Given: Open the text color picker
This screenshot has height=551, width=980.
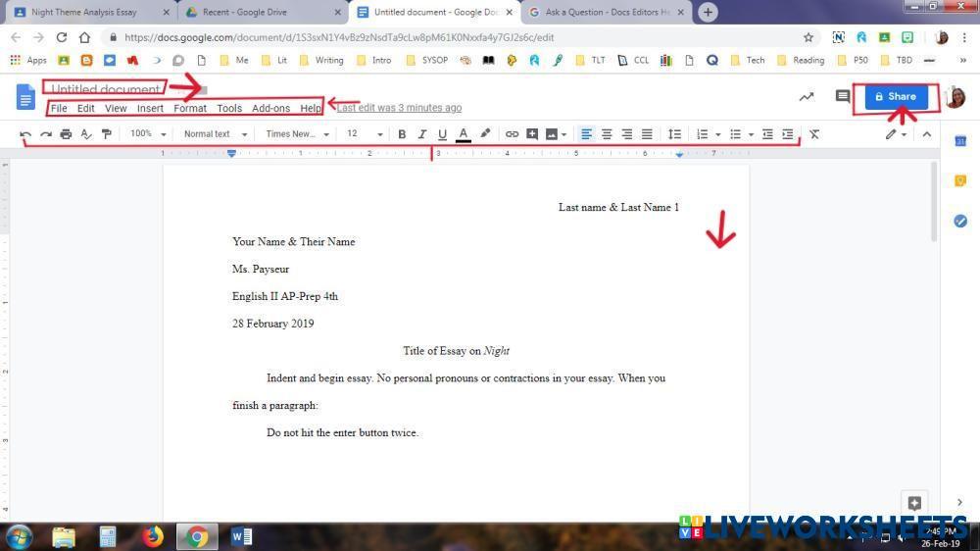Looking at the screenshot, I should point(464,134).
